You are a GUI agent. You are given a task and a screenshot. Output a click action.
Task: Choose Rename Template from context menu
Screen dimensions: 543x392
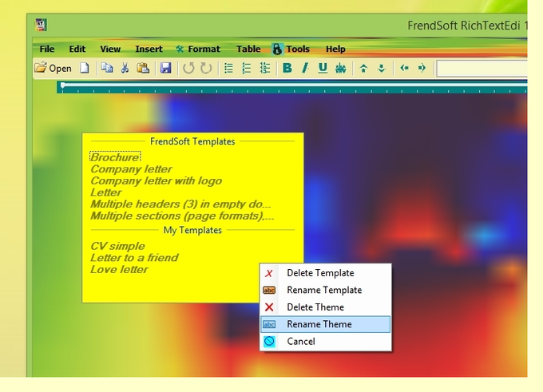[326, 290]
